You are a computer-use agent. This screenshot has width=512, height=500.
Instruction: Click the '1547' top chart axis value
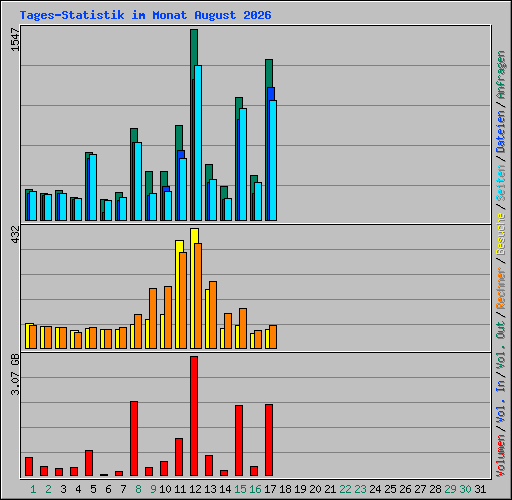pos(15,40)
